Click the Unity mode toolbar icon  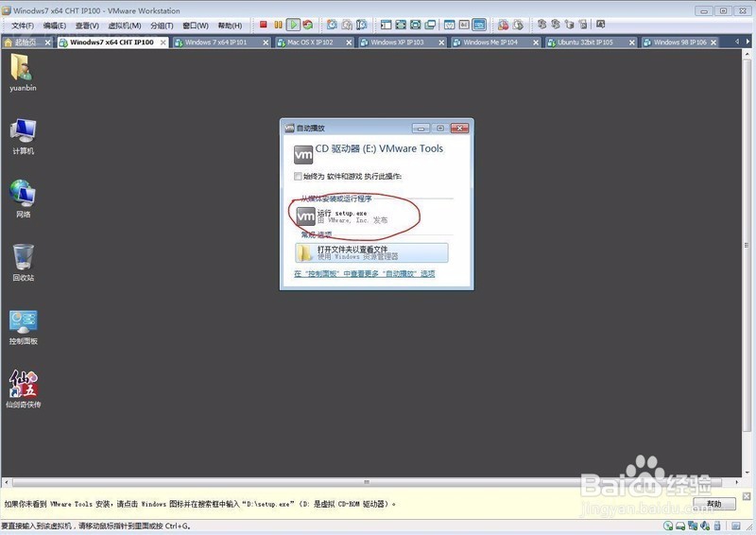[430, 25]
